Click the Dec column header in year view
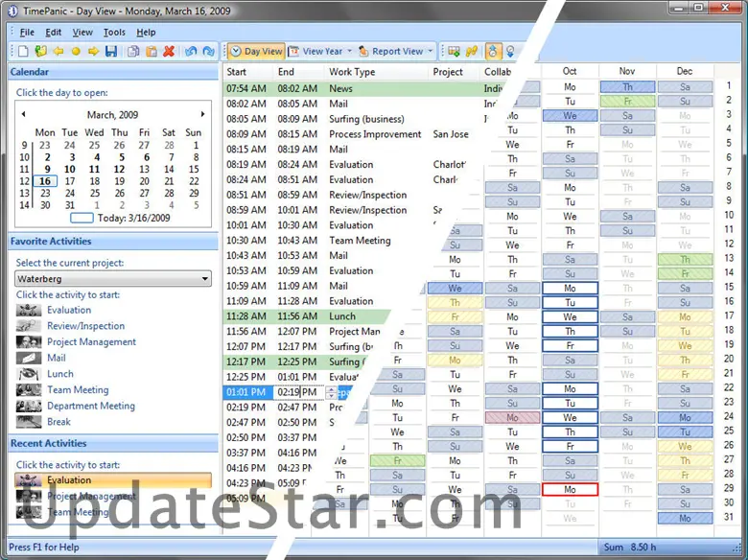 click(x=685, y=71)
